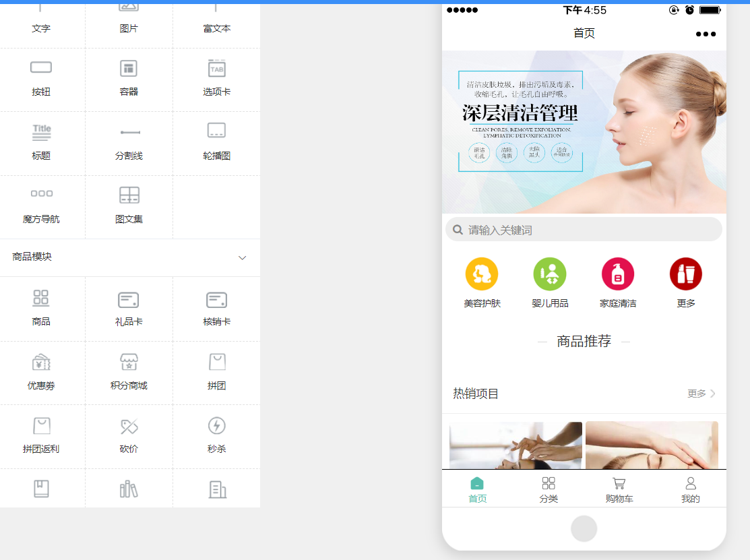The height and width of the screenshot is (560, 750).
Task: Select the 按钮 button component
Action: [x=41, y=80]
